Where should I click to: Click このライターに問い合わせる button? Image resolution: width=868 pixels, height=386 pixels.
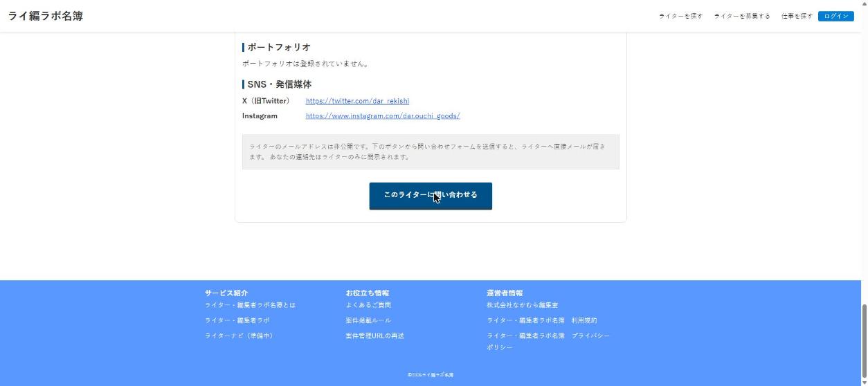[431, 196]
